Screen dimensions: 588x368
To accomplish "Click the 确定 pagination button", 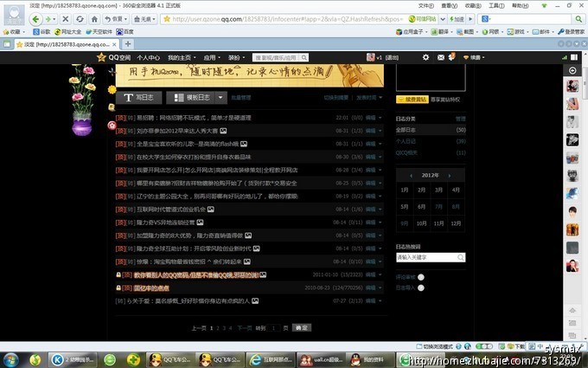I will pyautogui.click(x=302, y=328).
